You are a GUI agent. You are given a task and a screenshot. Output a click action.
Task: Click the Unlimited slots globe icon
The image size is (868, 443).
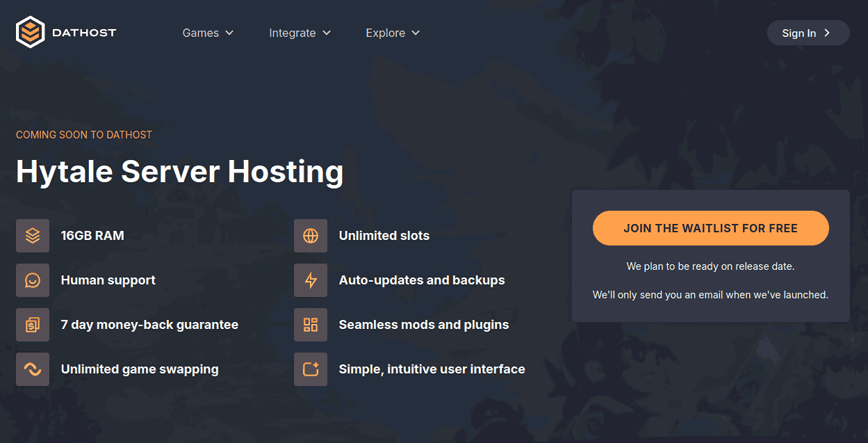pyautogui.click(x=310, y=236)
